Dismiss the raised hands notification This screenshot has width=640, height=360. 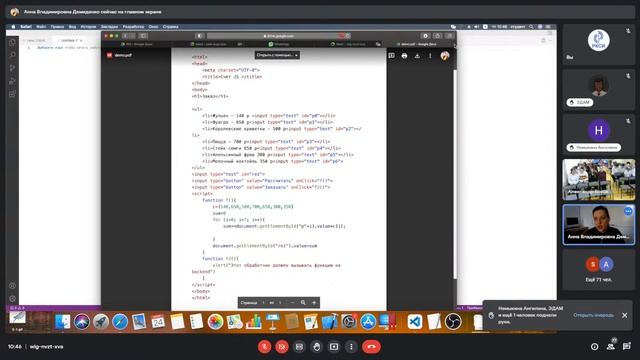tap(624, 315)
